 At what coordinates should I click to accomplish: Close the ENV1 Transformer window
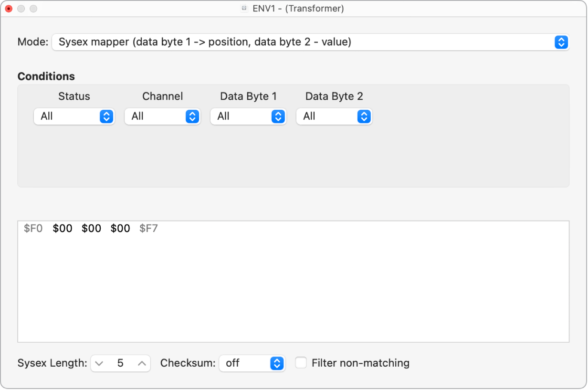(9, 9)
